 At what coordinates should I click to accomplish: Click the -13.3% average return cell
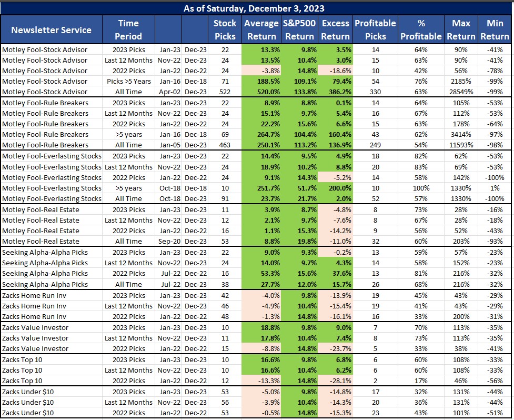261,381
